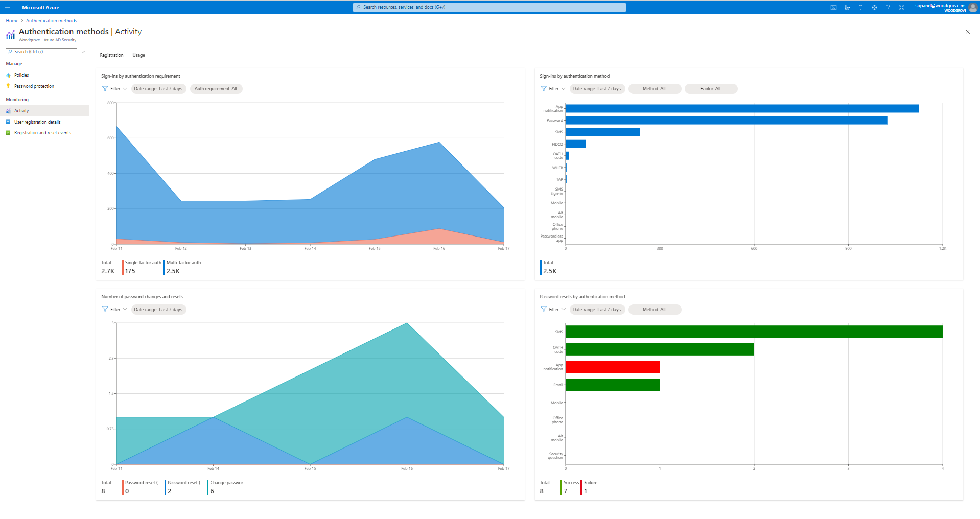This screenshot has width=980, height=519.
Task: Send feedback using the smiley icon
Action: pos(902,7)
